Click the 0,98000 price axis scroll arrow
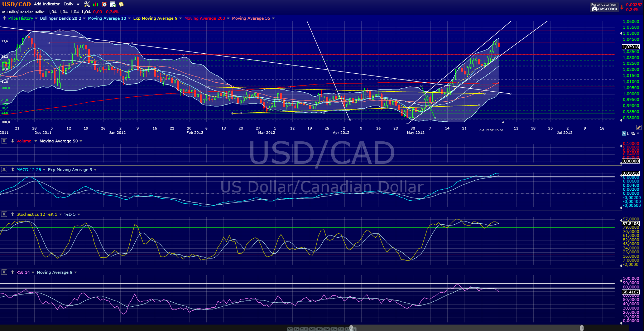 (621, 120)
